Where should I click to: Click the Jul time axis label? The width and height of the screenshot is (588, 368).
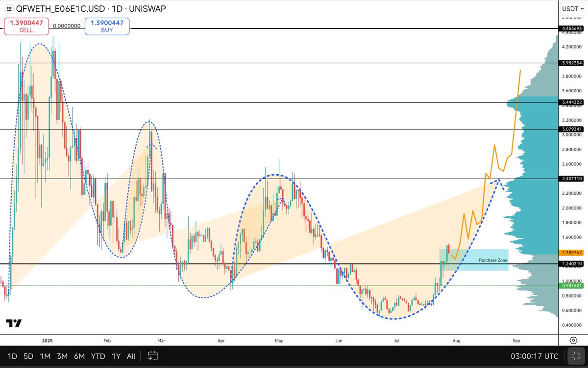(x=397, y=340)
